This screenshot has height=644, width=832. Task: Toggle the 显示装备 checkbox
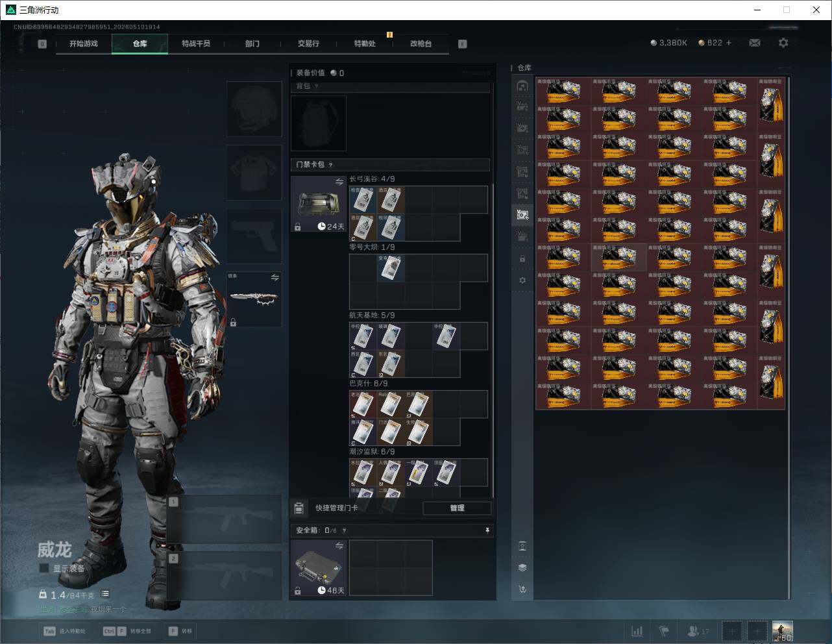tap(44, 568)
